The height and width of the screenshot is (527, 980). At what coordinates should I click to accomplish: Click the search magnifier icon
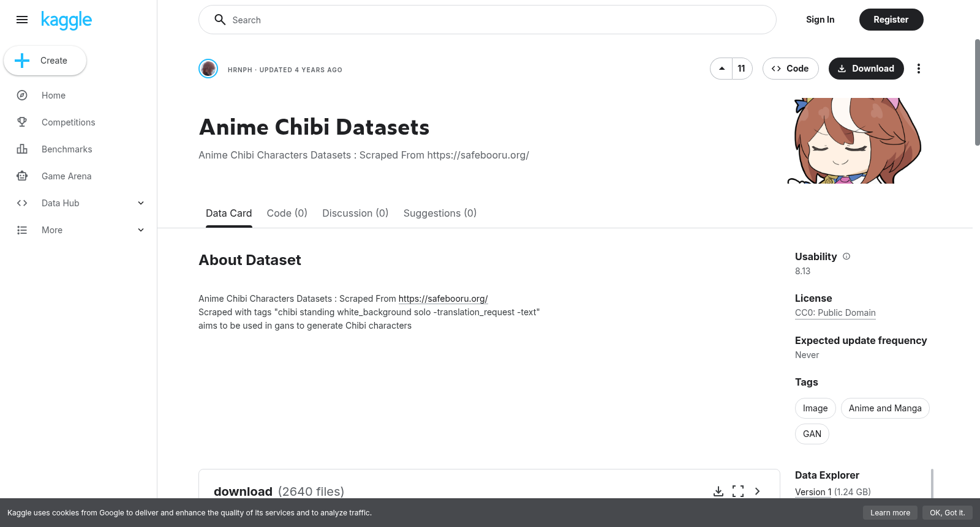coord(220,20)
